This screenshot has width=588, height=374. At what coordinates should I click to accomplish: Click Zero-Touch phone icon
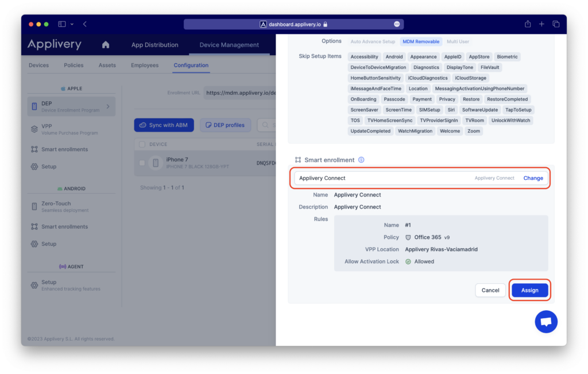(34, 206)
